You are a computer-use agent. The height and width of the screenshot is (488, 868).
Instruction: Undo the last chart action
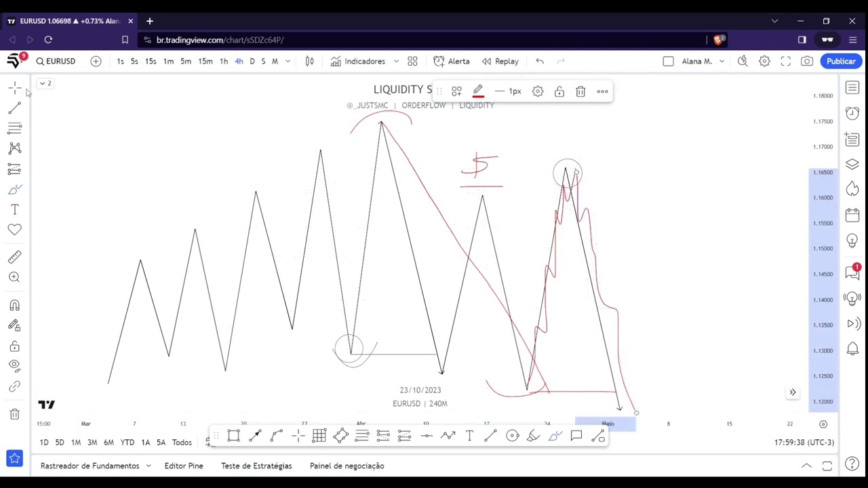[x=540, y=61]
